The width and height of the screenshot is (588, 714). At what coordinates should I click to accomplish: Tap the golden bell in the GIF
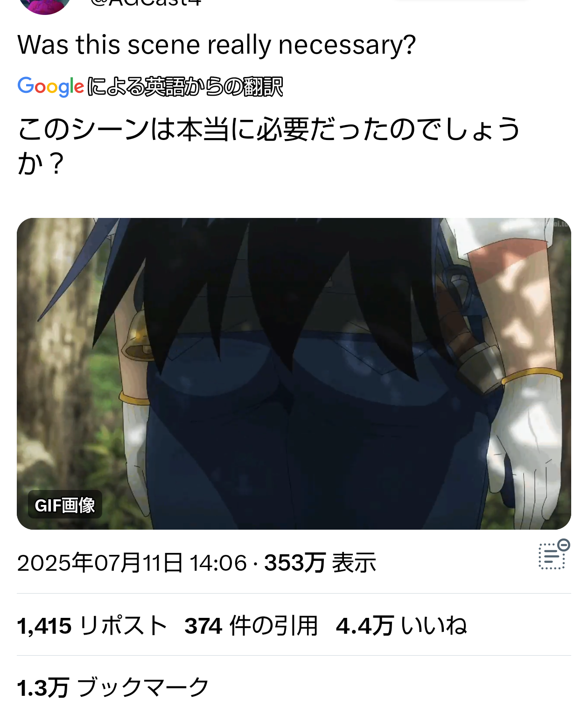click(x=136, y=337)
